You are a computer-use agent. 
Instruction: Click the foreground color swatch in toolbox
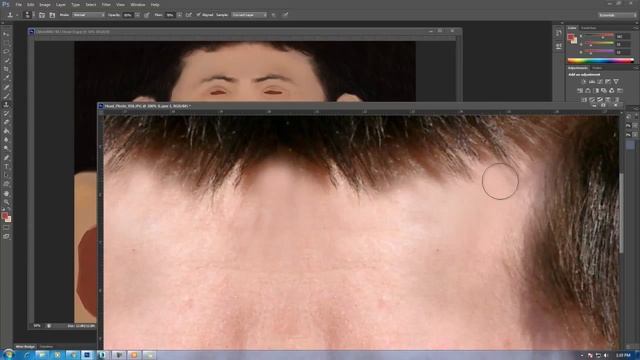point(4,216)
